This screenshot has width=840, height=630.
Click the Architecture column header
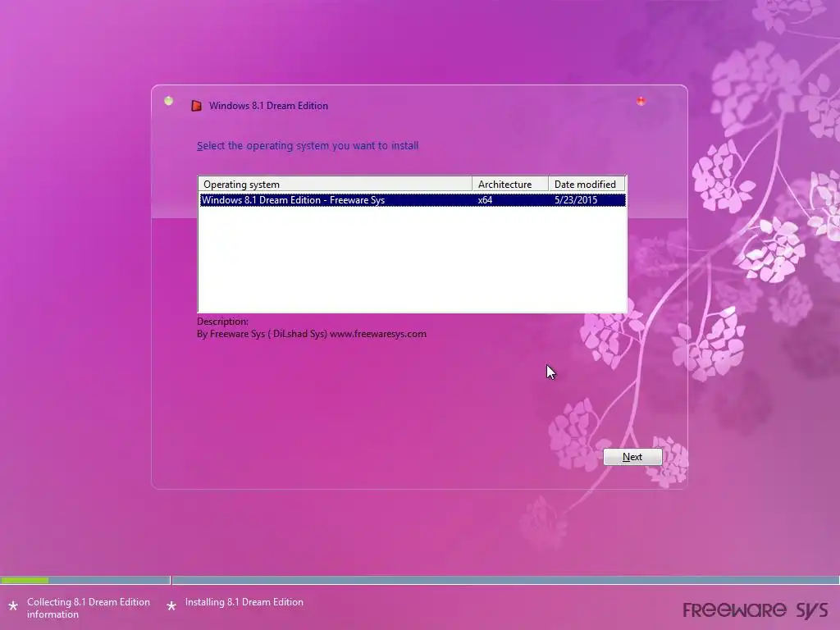coord(510,185)
